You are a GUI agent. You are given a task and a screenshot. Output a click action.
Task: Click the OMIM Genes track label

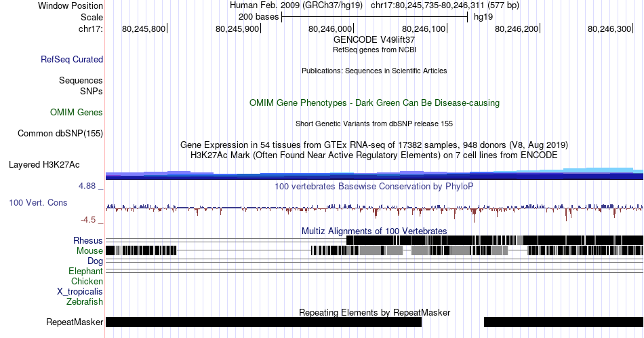click(x=76, y=112)
